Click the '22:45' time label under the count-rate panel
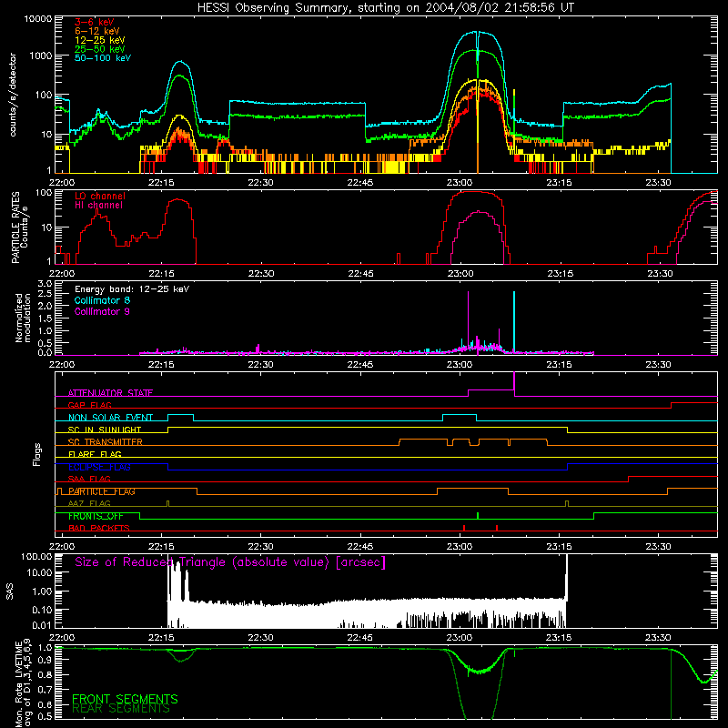 click(x=360, y=183)
